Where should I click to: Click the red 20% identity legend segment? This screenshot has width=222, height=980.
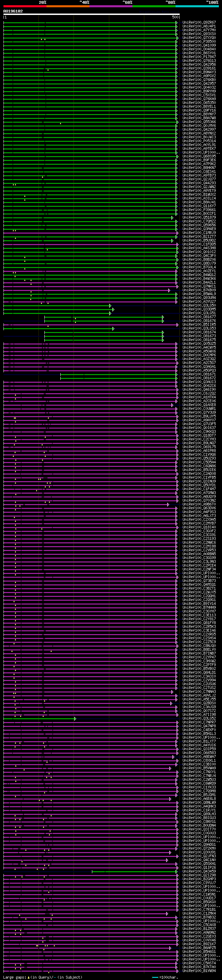(25, 6)
